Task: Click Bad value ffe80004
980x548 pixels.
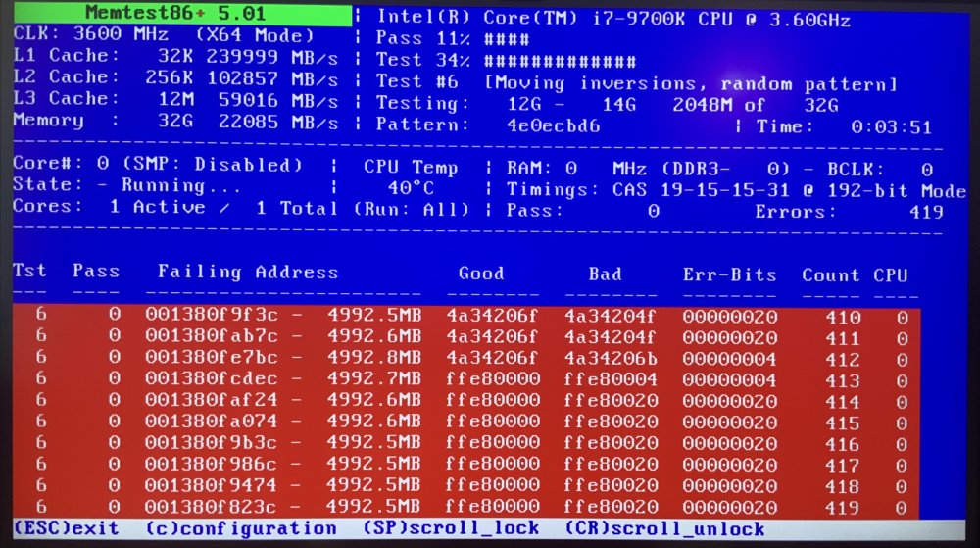Action: [x=610, y=379]
